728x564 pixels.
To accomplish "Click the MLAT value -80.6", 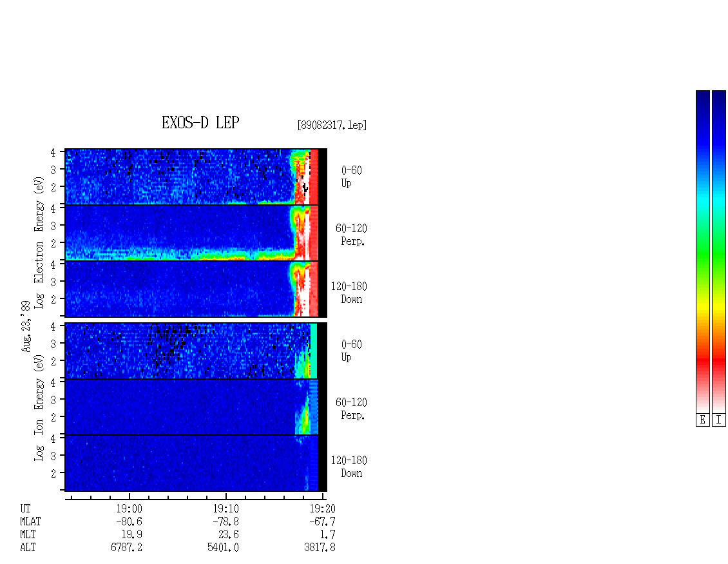I will point(129,521).
